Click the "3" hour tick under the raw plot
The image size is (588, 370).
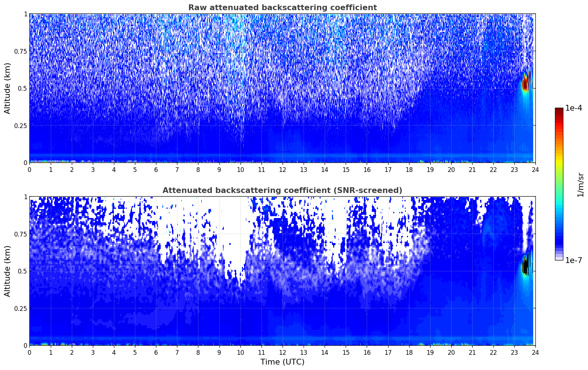click(x=93, y=169)
